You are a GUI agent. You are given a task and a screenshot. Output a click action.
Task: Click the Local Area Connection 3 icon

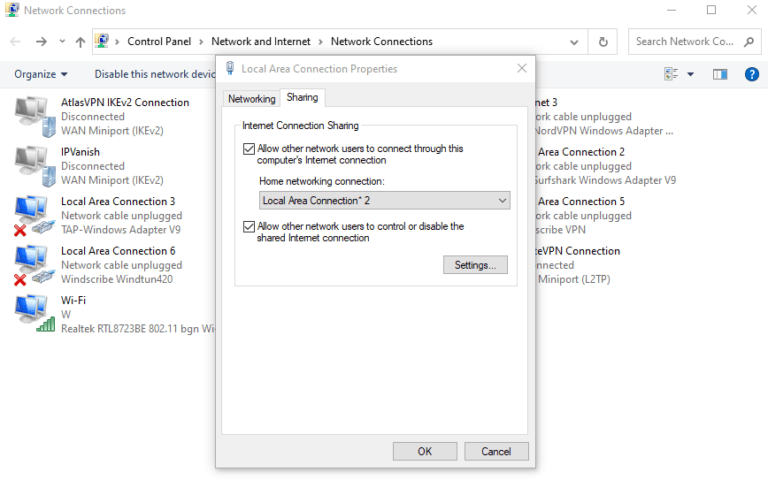34,216
